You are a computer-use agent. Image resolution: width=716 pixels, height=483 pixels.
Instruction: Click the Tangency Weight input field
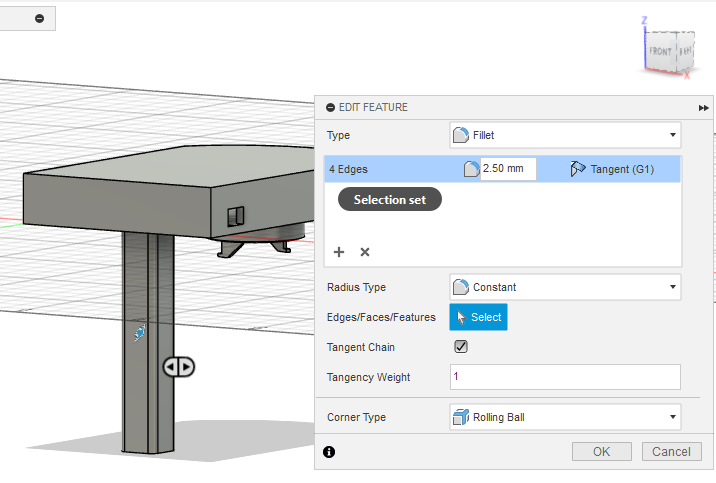pos(565,377)
